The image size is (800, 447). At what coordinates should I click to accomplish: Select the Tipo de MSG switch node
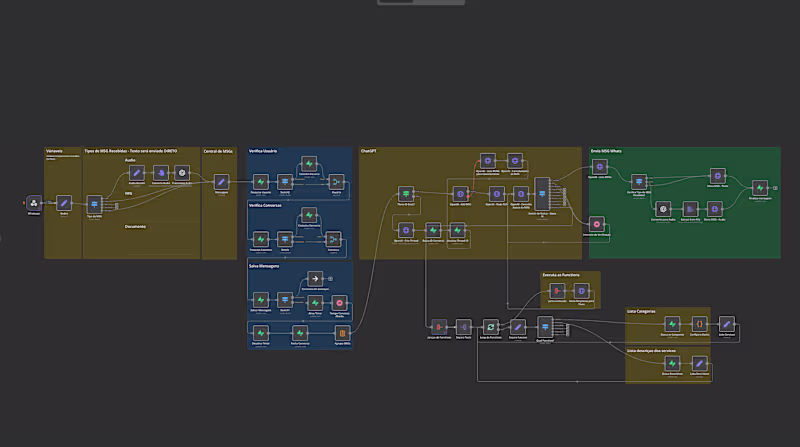click(94, 205)
